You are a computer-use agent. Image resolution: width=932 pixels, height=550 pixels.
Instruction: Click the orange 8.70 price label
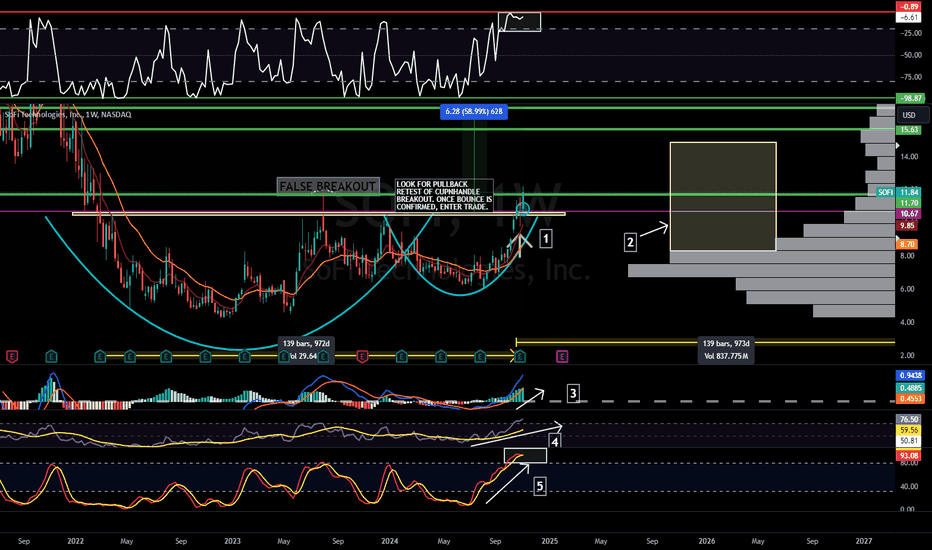click(x=908, y=244)
